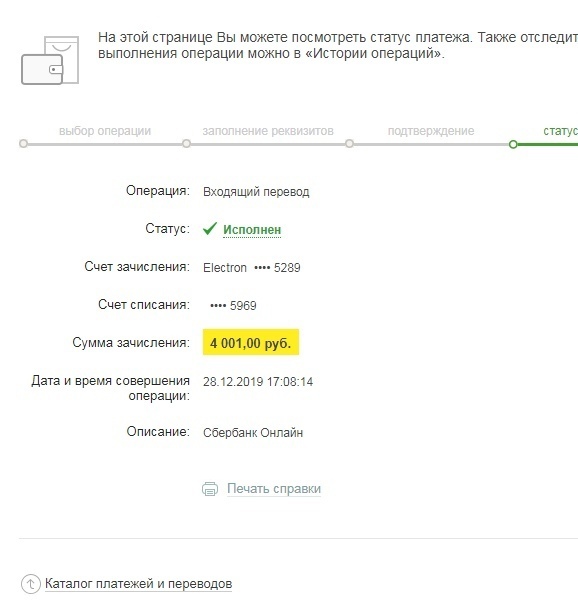This screenshot has width=578, height=606.
Task: Click the up-arrow circle icon near Каталог платежей
Action: click(x=31, y=584)
